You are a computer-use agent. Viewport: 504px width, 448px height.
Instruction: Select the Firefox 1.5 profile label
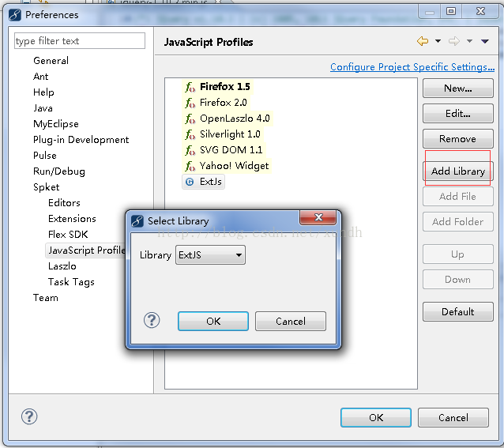pyautogui.click(x=224, y=87)
